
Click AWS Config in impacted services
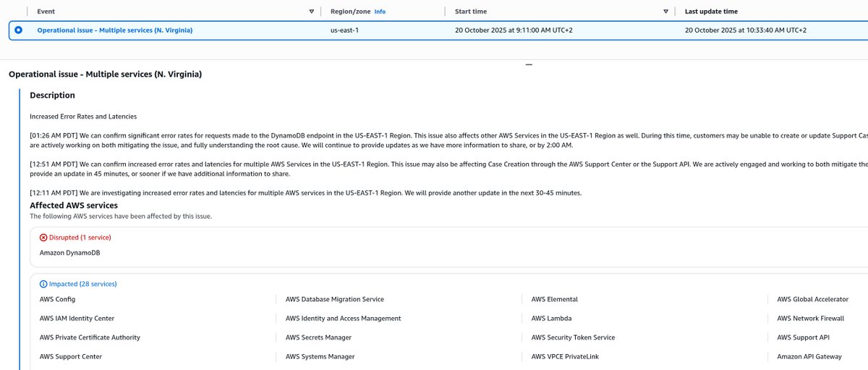tap(57, 299)
